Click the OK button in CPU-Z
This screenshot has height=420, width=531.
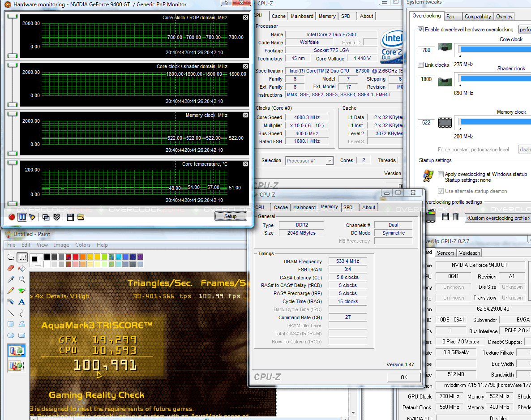point(404,377)
